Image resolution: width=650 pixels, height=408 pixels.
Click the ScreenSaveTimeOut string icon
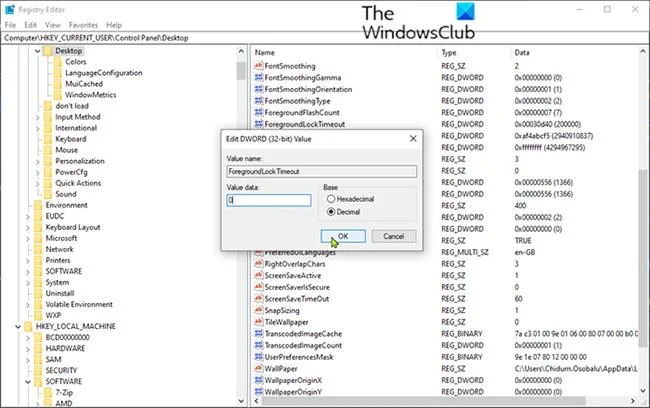coord(259,298)
